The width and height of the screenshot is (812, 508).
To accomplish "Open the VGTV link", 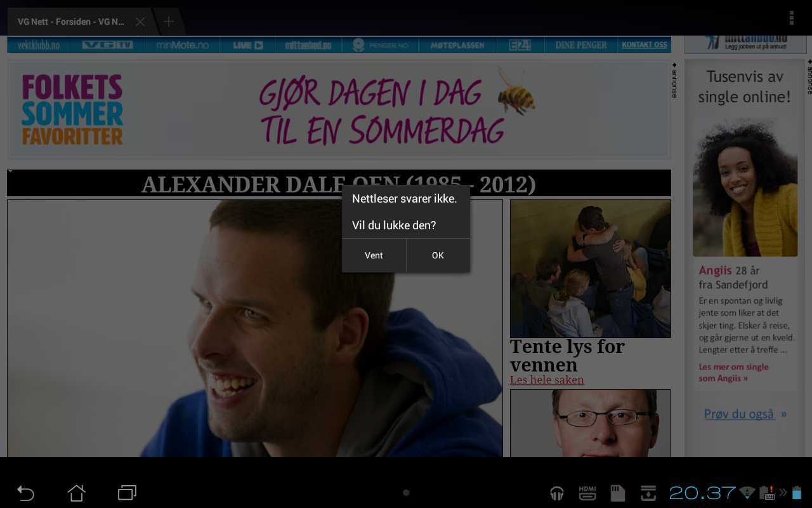I will tap(108, 45).
